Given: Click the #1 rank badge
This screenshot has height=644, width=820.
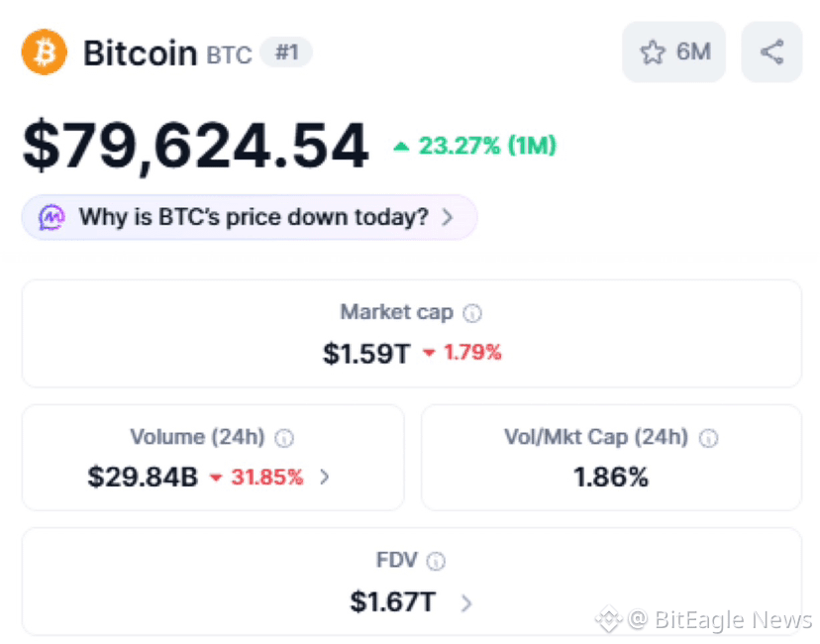Looking at the screenshot, I should [286, 53].
